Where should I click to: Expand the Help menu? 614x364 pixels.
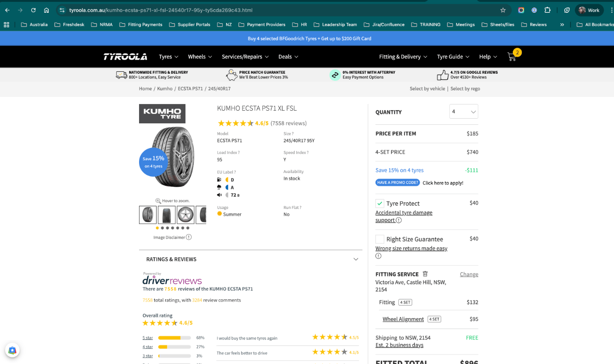tap(488, 57)
